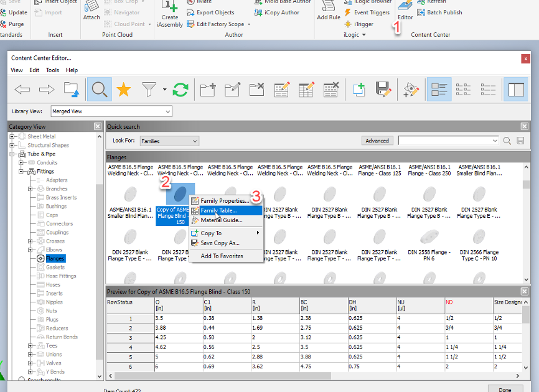The image size is (539, 392).
Task: Save library changes with the Save icon
Action: [x=384, y=89]
